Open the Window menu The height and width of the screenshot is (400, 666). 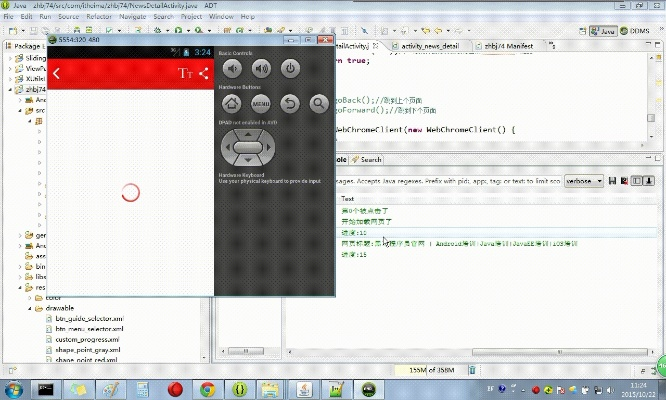[221, 17]
